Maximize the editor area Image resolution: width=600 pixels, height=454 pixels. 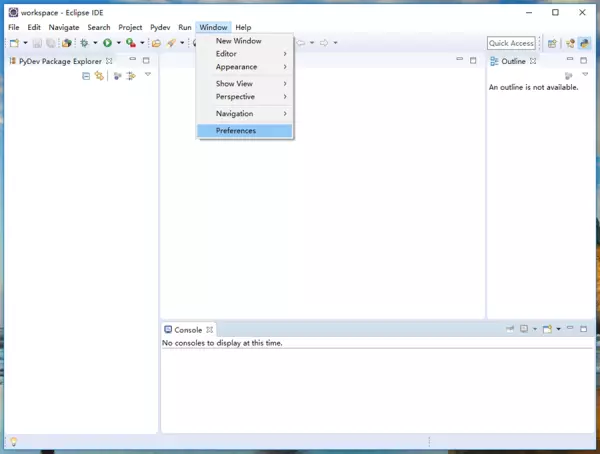(x=473, y=60)
